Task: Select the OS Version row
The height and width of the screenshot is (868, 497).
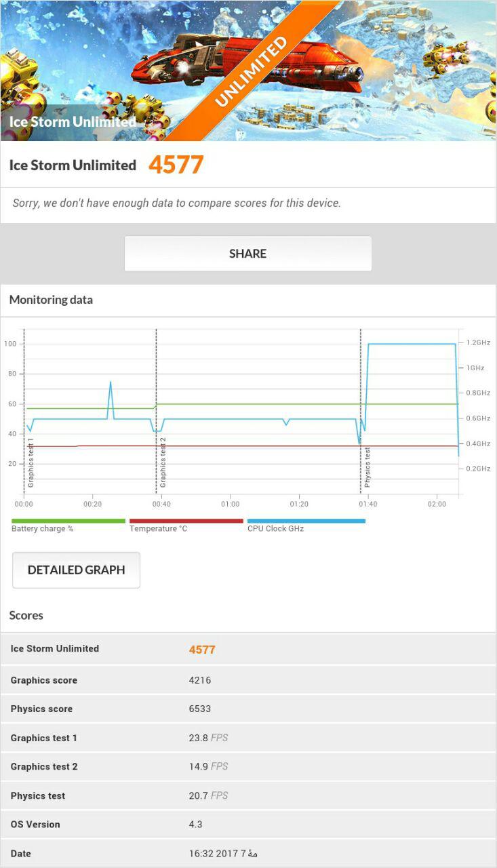Action: pyautogui.click(x=248, y=824)
